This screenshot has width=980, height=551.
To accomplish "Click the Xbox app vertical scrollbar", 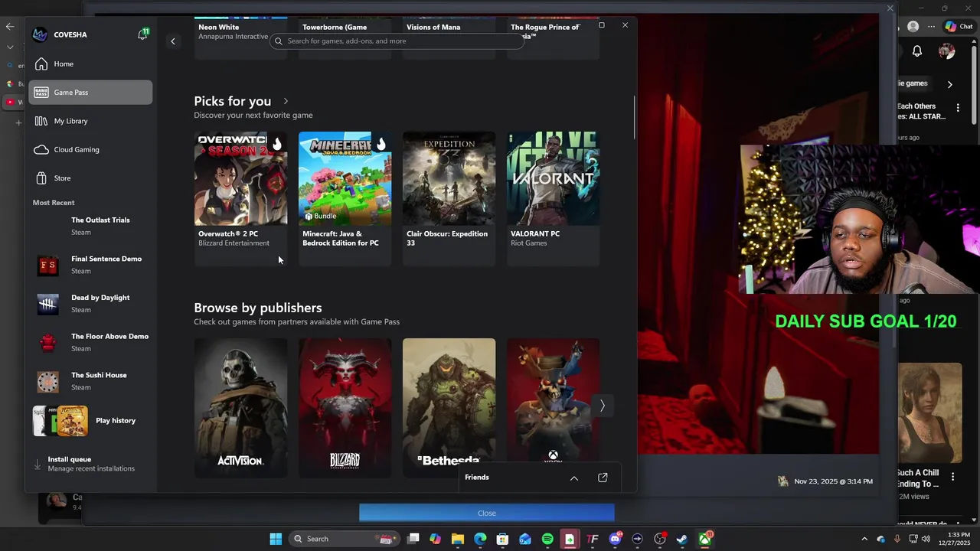I will point(634,117).
